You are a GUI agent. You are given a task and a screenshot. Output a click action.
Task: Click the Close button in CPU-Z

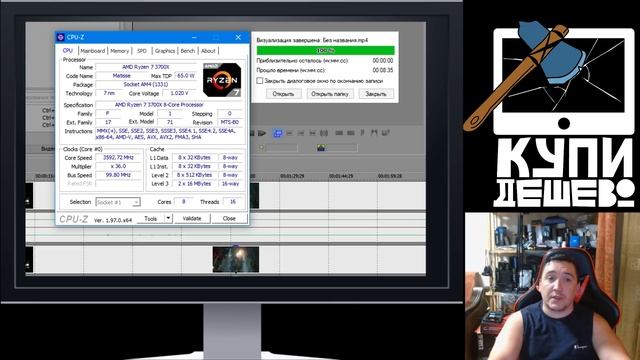[x=229, y=219]
